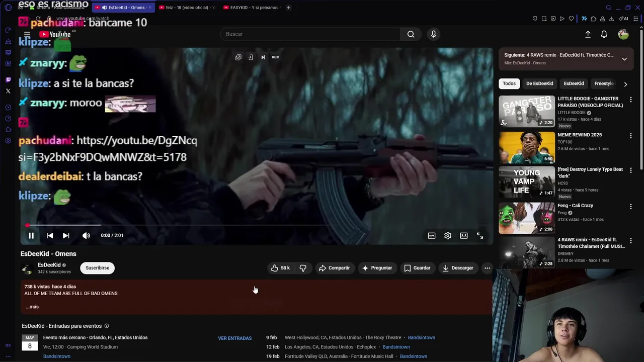Select the EsDeeKid filter chip

pos(574,83)
